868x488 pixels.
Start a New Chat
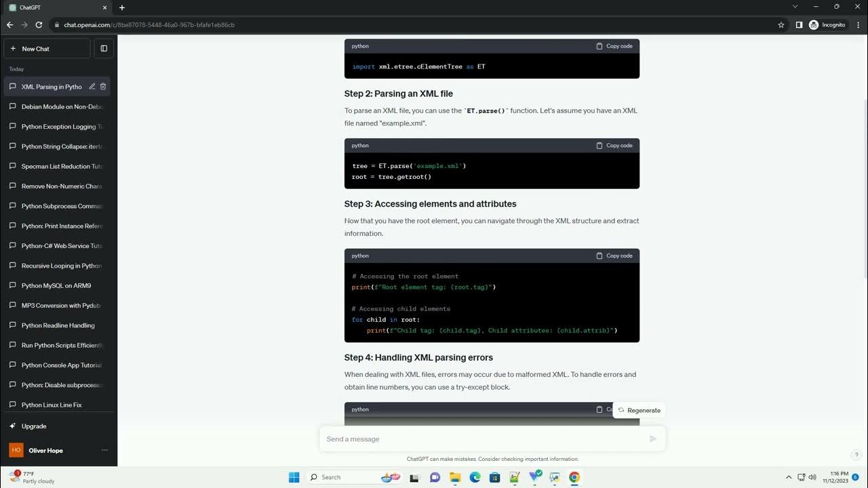[x=47, y=49]
